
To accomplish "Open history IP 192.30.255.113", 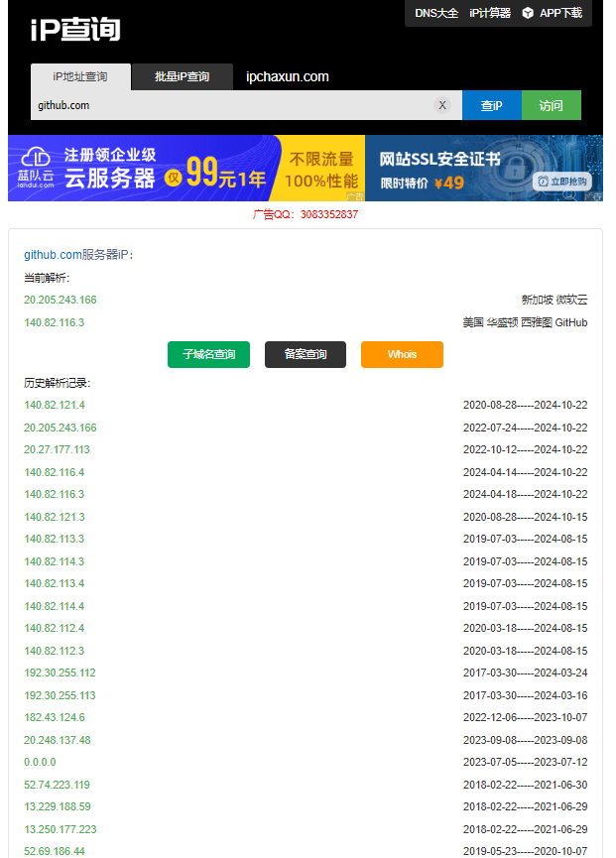I will (60, 695).
